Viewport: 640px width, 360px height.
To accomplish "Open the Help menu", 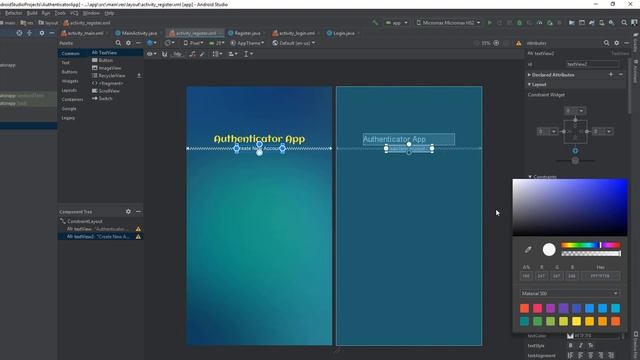I will (x=109, y=13).
